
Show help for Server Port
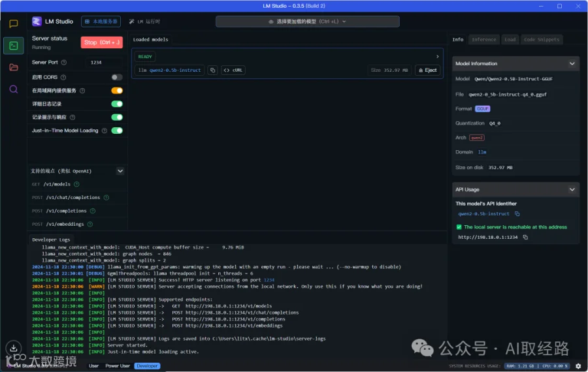click(x=64, y=63)
